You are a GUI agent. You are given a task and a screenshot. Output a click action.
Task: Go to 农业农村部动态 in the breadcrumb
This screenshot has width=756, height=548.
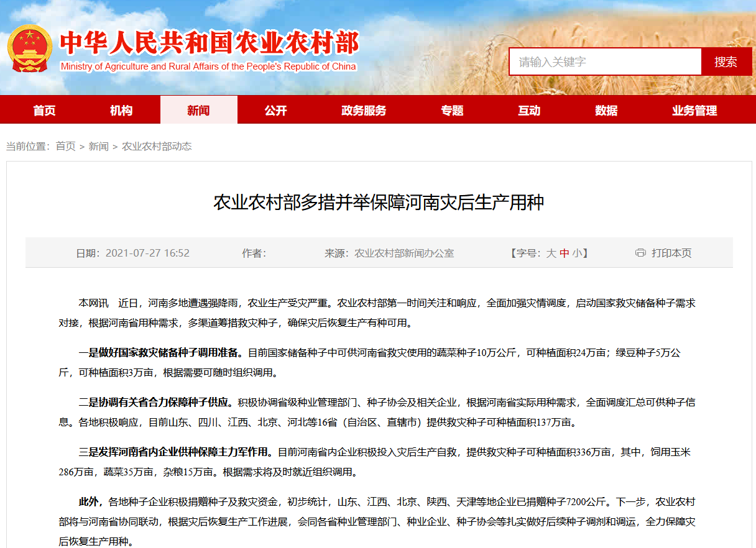(157, 146)
